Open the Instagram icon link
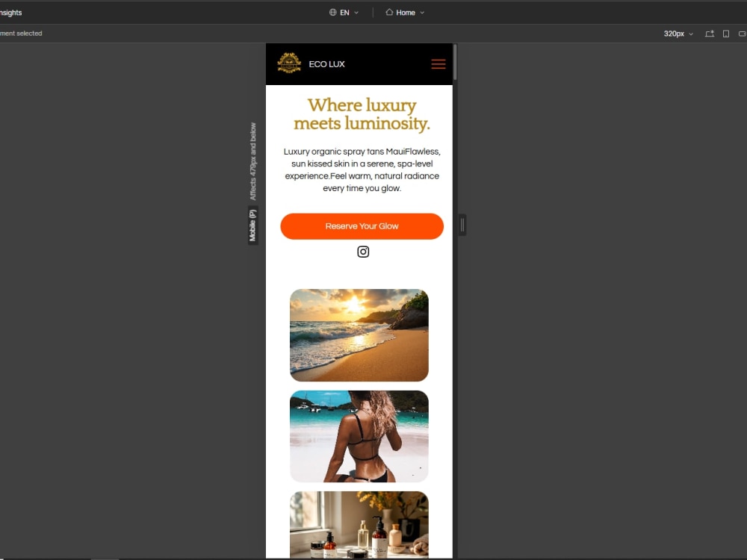Image resolution: width=747 pixels, height=560 pixels. (x=363, y=252)
